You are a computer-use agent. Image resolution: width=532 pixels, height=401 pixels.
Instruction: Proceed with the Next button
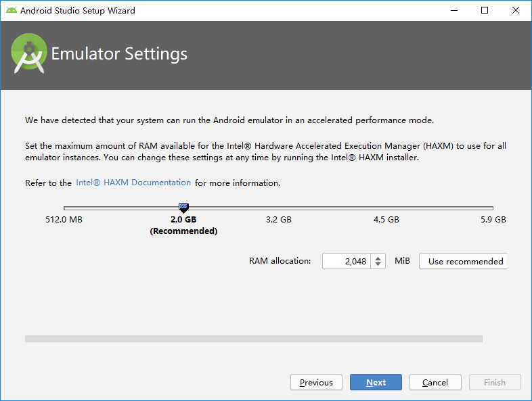pos(376,382)
